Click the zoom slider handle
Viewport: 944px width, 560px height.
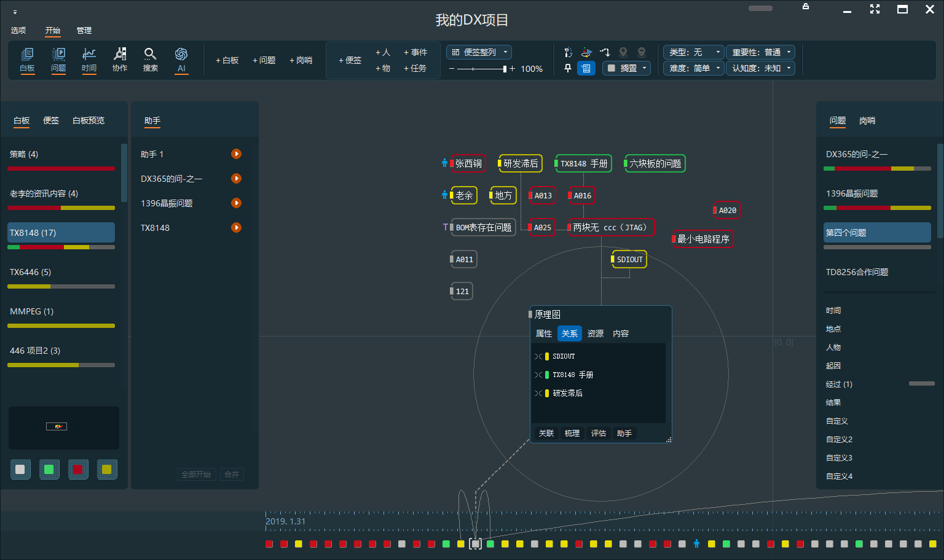[x=505, y=69]
